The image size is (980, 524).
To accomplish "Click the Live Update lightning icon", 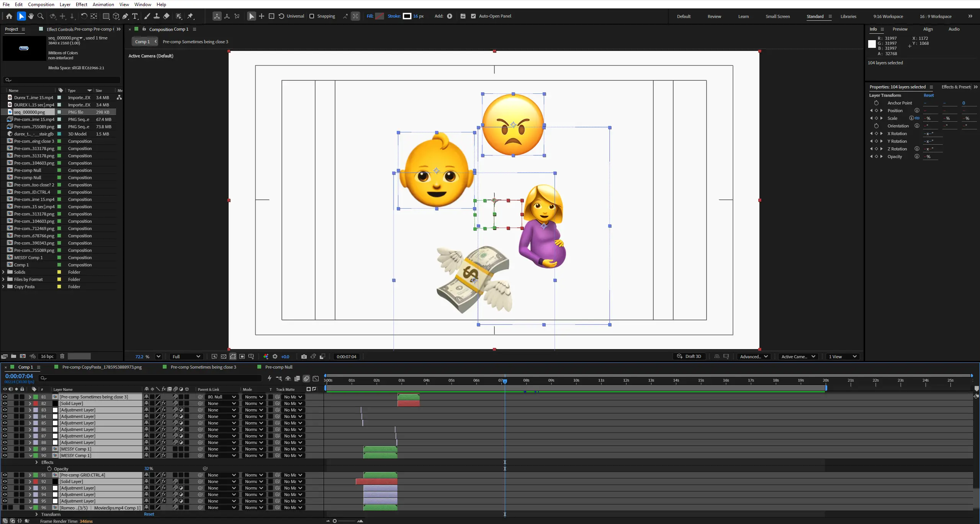I will [270, 378].
